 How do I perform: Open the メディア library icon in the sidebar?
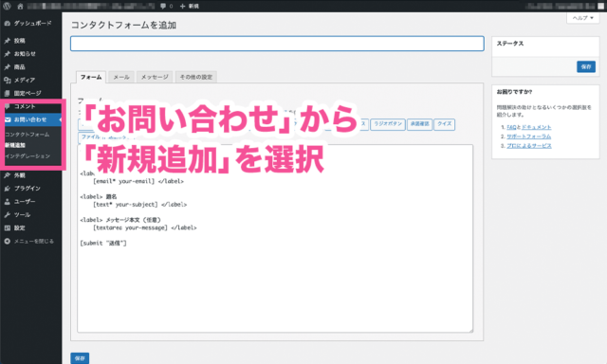point(7,80)
